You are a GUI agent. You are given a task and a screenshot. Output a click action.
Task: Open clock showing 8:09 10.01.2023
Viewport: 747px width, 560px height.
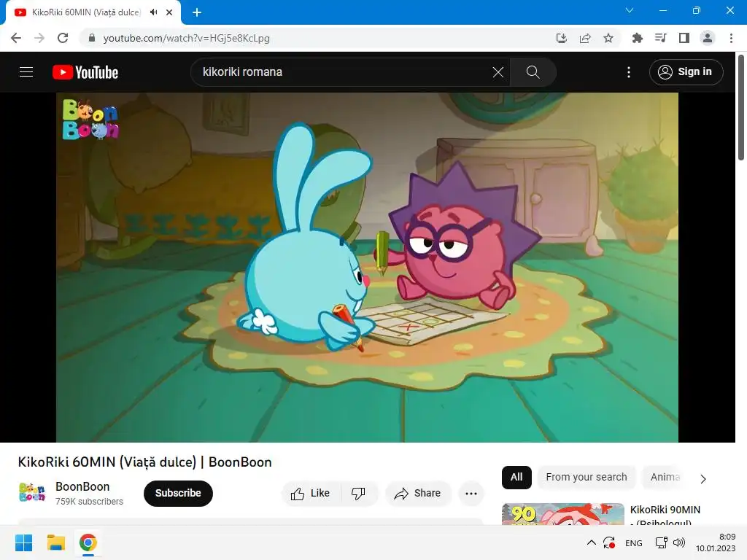point(716,542)
